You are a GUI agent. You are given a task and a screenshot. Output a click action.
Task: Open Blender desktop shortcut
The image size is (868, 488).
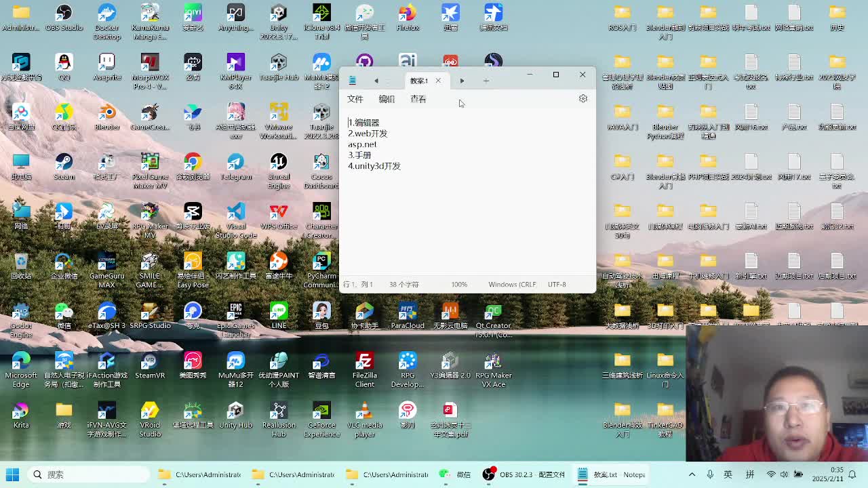point(106,117)
